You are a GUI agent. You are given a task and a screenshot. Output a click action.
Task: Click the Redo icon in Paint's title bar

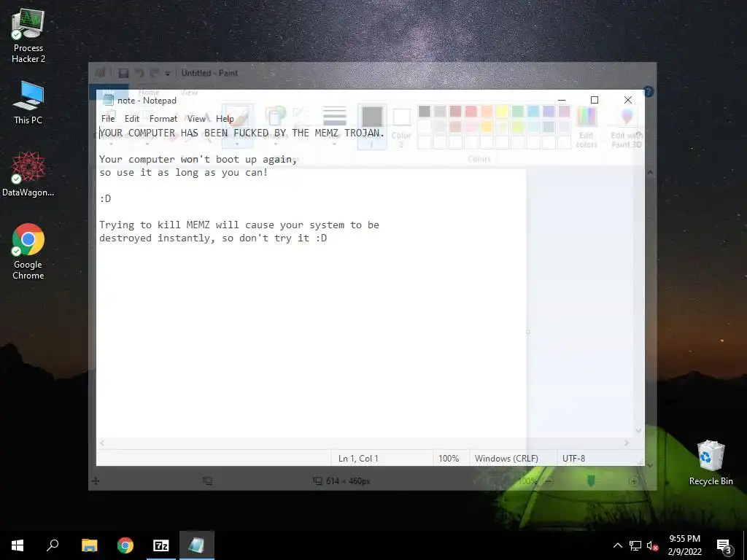click(x=154, y=73)
